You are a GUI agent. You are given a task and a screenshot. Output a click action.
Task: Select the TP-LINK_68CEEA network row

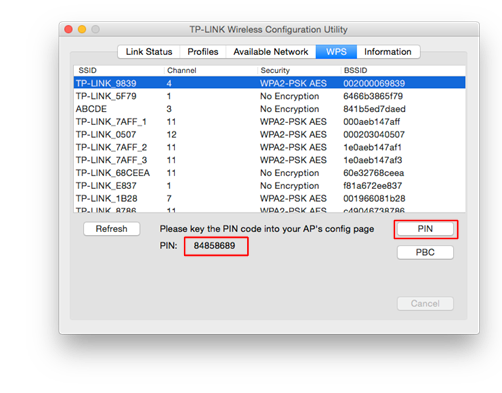coord(269,173)
